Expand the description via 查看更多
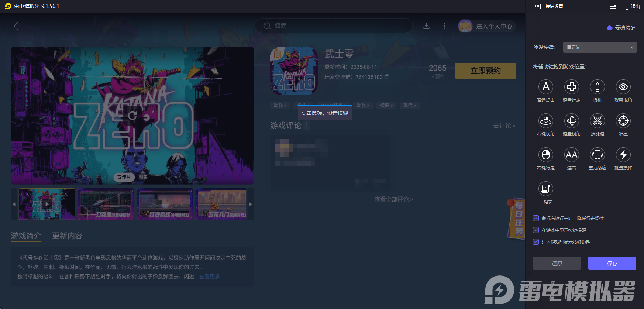 click(x=210, y=277)
